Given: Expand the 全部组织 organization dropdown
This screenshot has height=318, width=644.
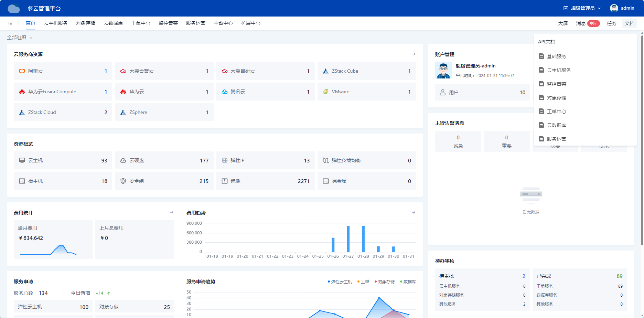Looking at the screenshot, I should 20,38.
